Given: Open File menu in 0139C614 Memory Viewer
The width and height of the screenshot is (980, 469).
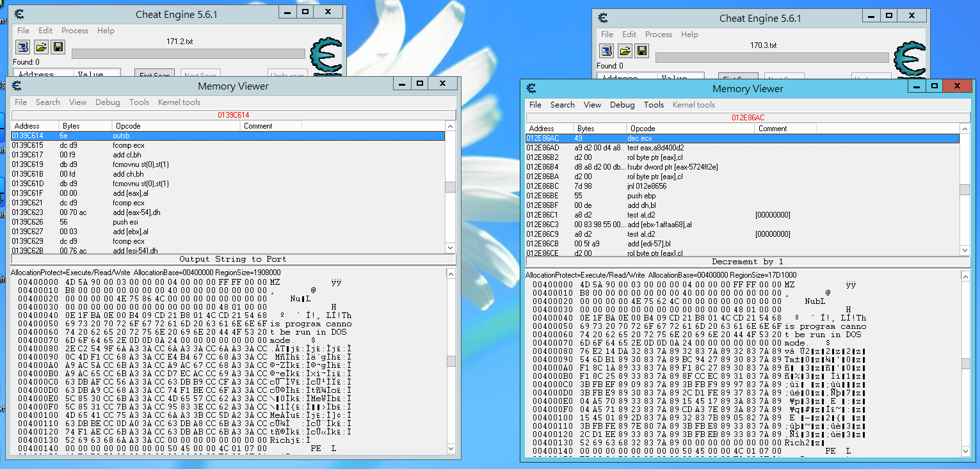Looking at the screenshot, I should coord(20,102).
